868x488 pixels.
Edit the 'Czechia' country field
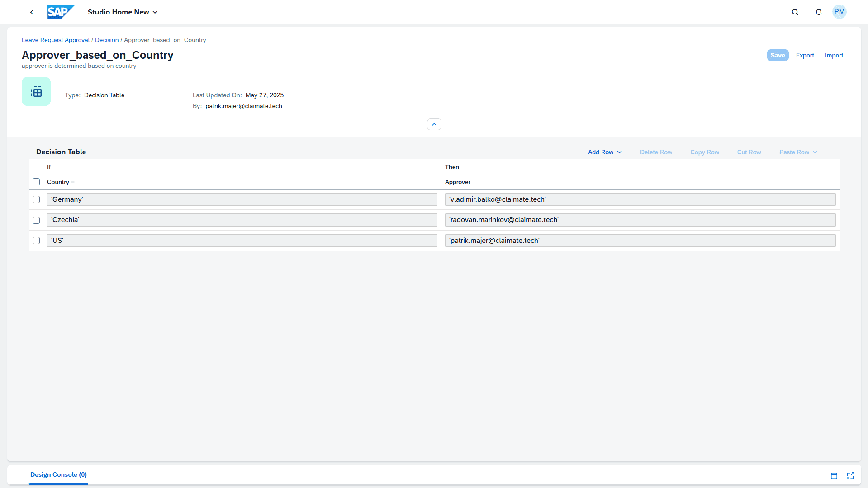pos(242,220)
